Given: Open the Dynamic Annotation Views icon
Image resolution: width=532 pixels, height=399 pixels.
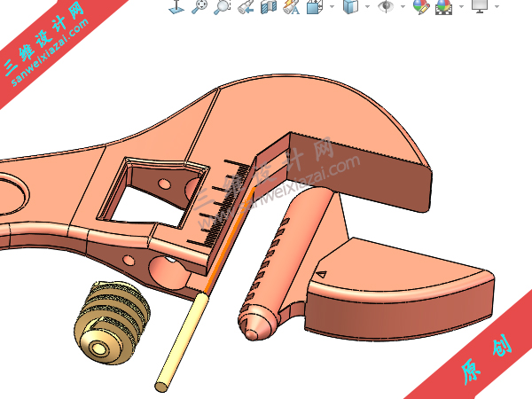Looking at the screenshot, I should tap(291, 7).
